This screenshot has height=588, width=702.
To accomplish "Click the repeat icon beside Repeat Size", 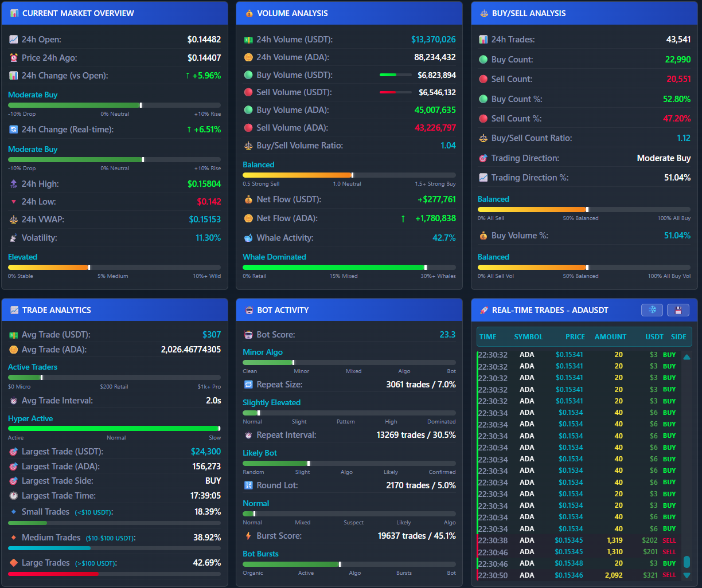I will pyautogui.click(x=248, y=385).
